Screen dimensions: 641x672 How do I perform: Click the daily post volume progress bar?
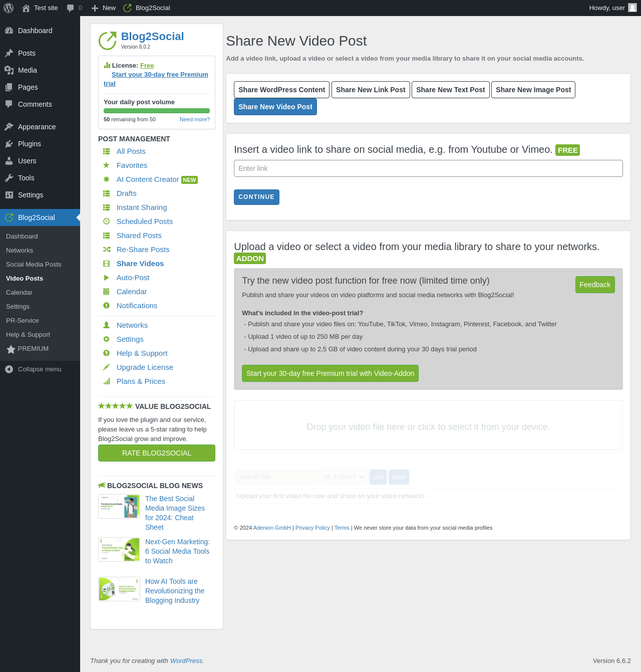[157, 111]
